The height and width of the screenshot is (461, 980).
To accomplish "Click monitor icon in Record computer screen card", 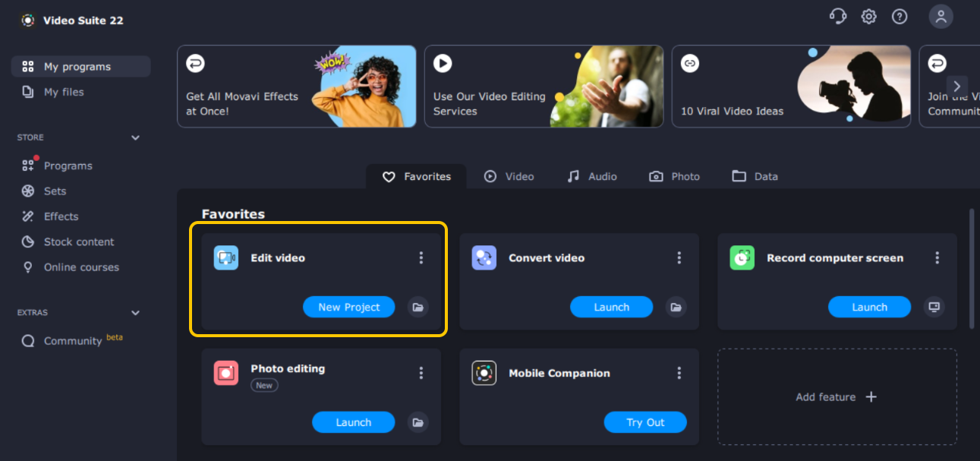I will (x=934, y=307).
